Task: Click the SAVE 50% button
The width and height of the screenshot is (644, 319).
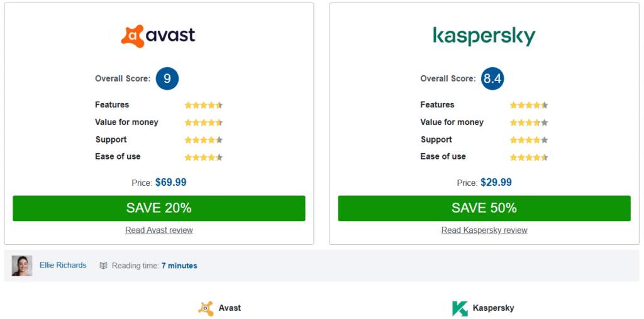Action: (x=484, y=208)
